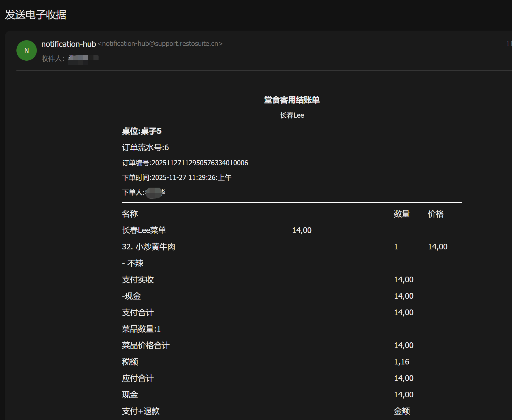Click the 菜品数量:1 line

[141, 329]
